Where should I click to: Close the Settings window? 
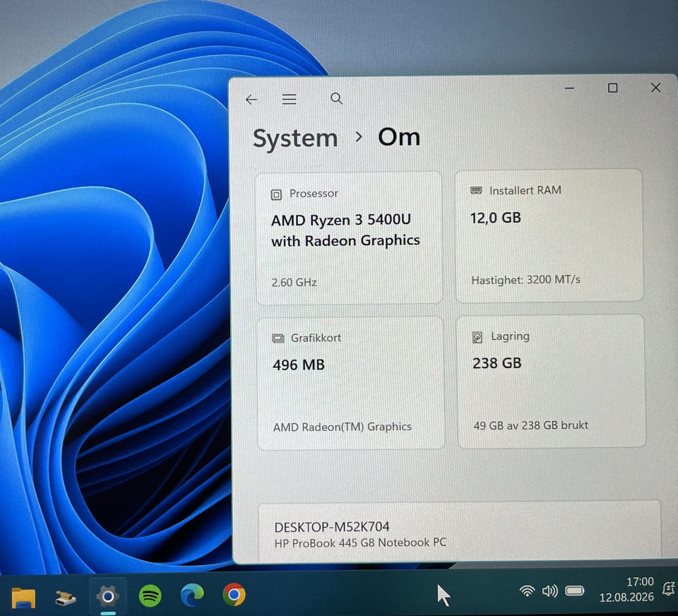[655, 88]
